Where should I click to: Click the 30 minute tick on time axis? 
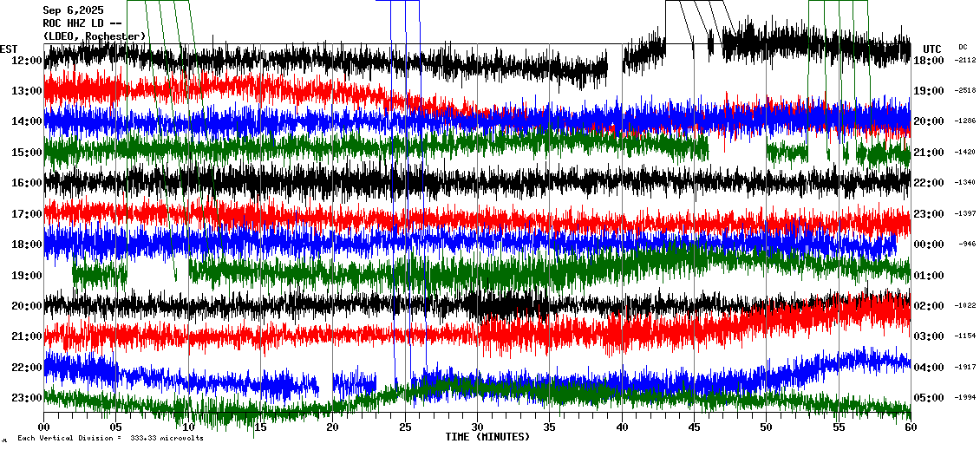[x=477, y=427]
